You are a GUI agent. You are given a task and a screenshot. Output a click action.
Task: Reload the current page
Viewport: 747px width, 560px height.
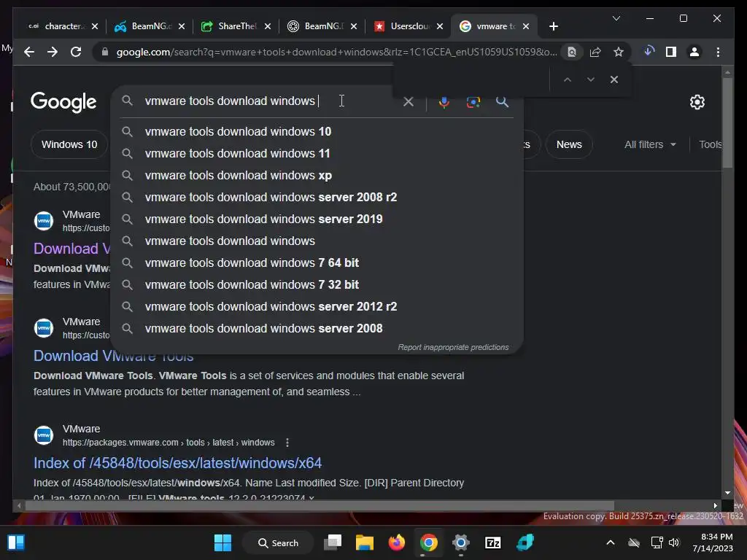[x=76, y=52]
